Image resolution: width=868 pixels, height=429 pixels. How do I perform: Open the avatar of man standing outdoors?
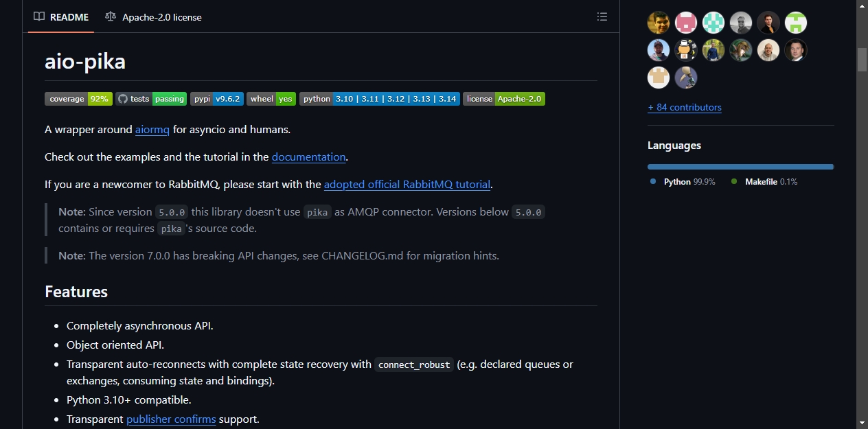[x=713, y=50]
